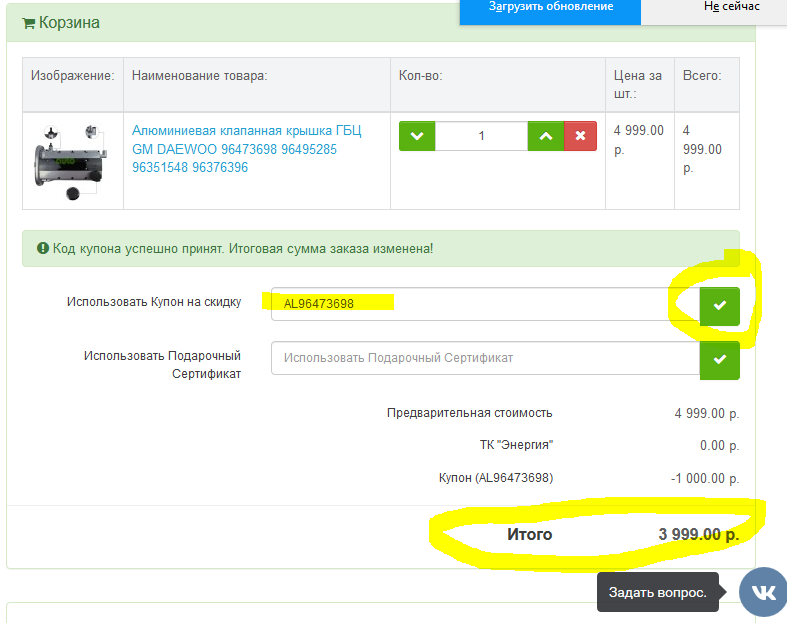Click the Купон (AL96473698) row label

pyautogui.click(x=496, y=478)
